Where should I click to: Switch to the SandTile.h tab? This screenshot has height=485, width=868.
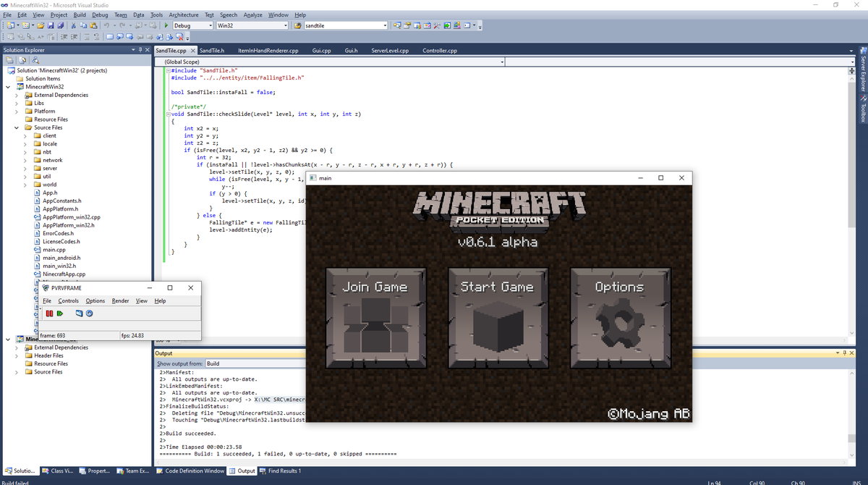coord(212,51)
